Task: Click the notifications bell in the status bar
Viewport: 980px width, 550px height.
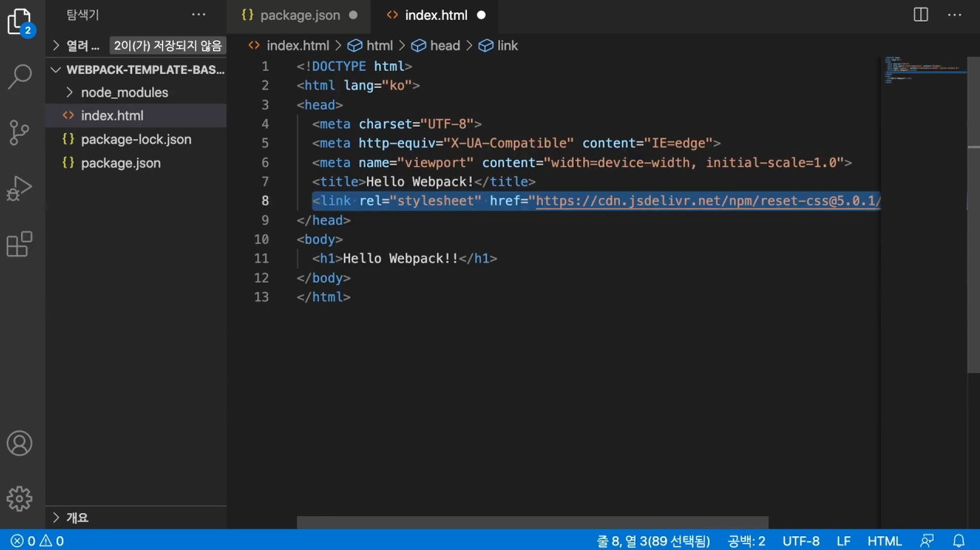Action: click(x=958, y=541)
